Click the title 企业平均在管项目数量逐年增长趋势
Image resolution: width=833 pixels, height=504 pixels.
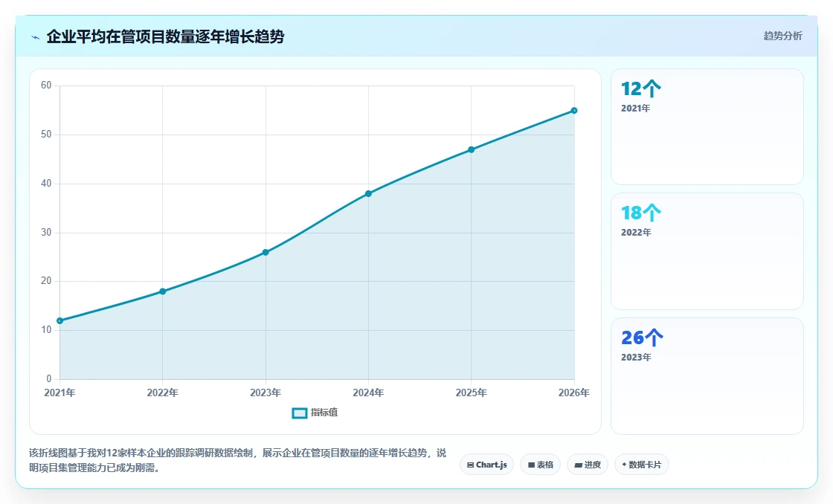165,36
